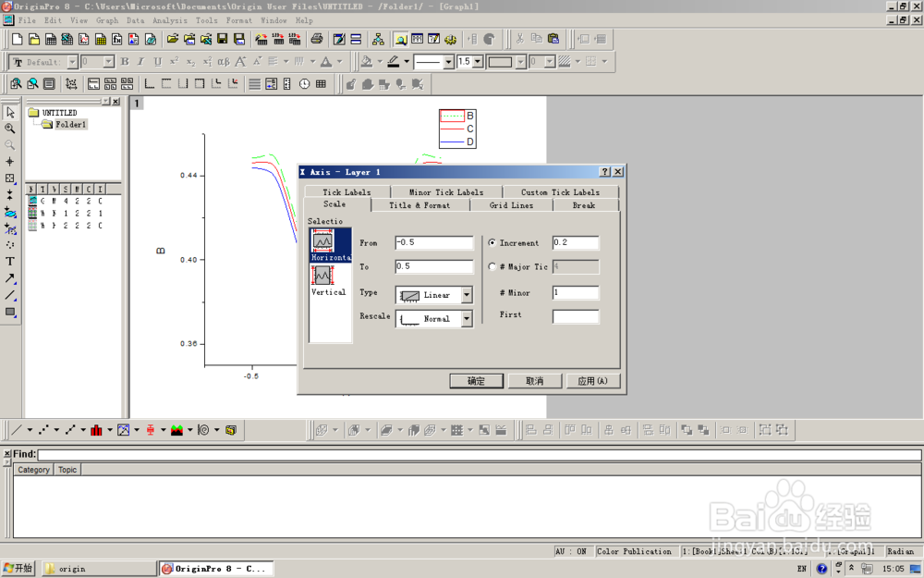Select the Horizontal axis option
Screen dimensions: 924x578
[330, 245]
